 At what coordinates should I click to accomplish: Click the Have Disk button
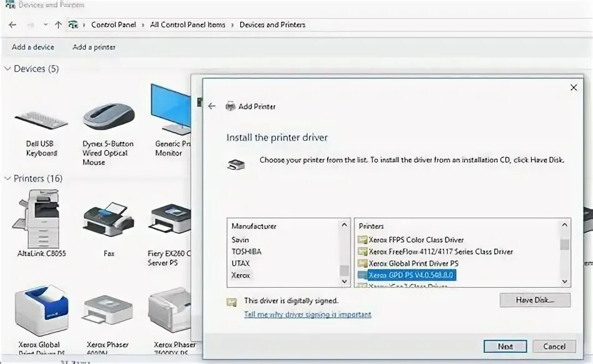(535, 300)
